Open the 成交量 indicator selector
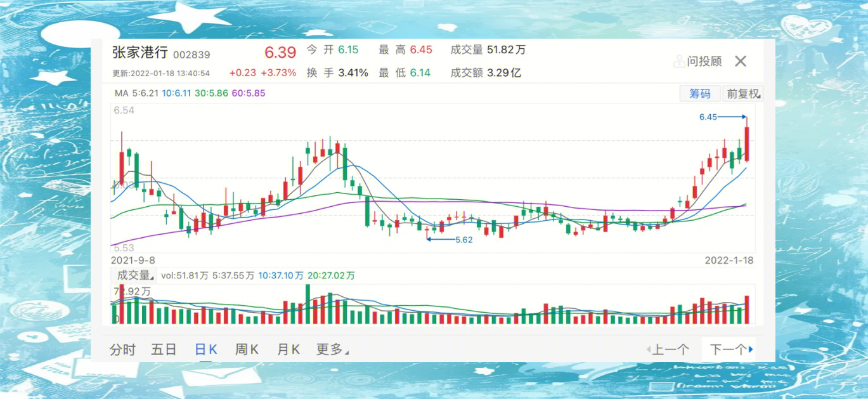This screenshot has height=399, width=868. [133, 275]
